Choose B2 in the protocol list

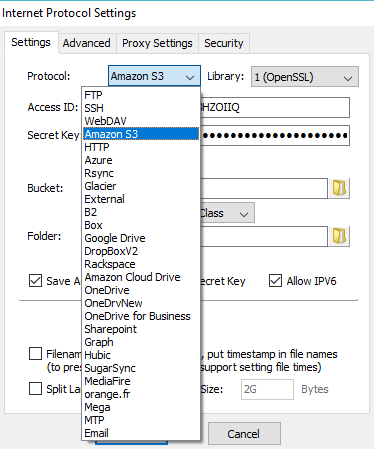click(x=141, y=212)
